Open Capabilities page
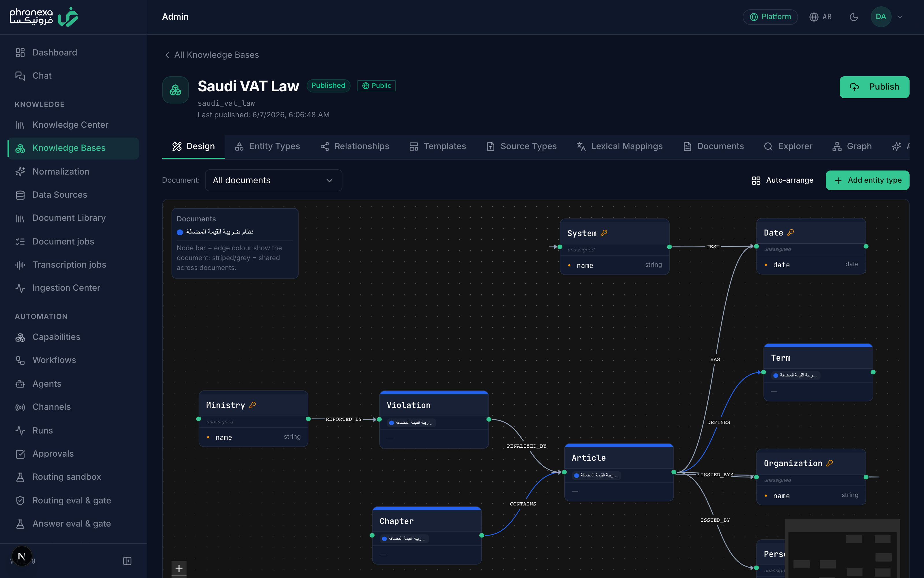This screenshot has width=924, height=578. click(73, 337)
